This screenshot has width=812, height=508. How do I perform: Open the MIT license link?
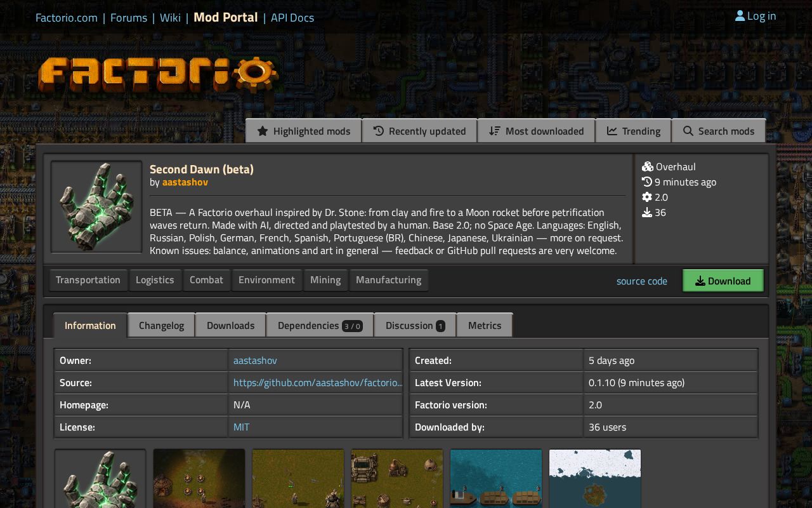(x=241, y=427)
